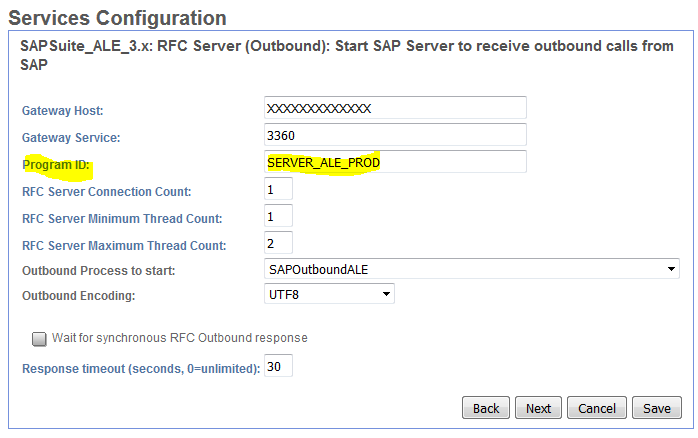Click the Cancel button

tap(597, 408)
